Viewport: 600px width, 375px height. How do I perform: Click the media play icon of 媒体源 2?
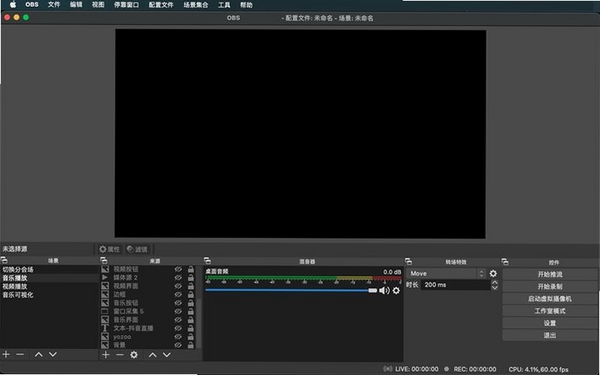[105, 277]
